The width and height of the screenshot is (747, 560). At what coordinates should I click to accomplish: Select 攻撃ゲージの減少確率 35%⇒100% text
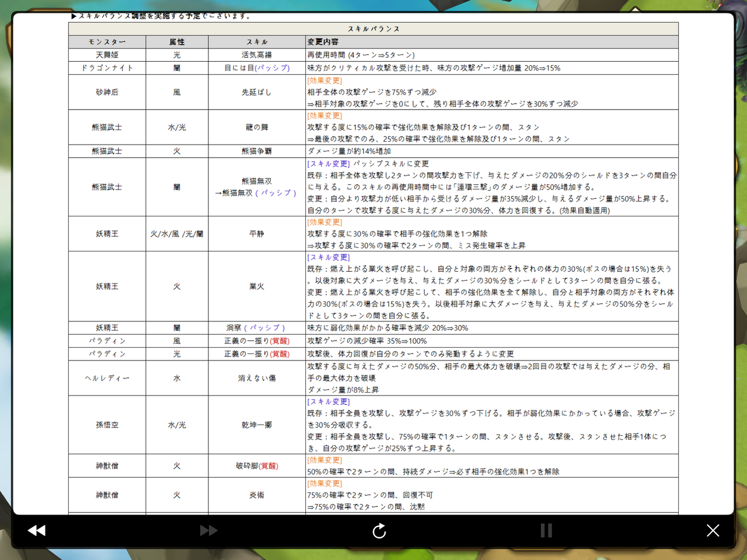(x=367, y=341)
